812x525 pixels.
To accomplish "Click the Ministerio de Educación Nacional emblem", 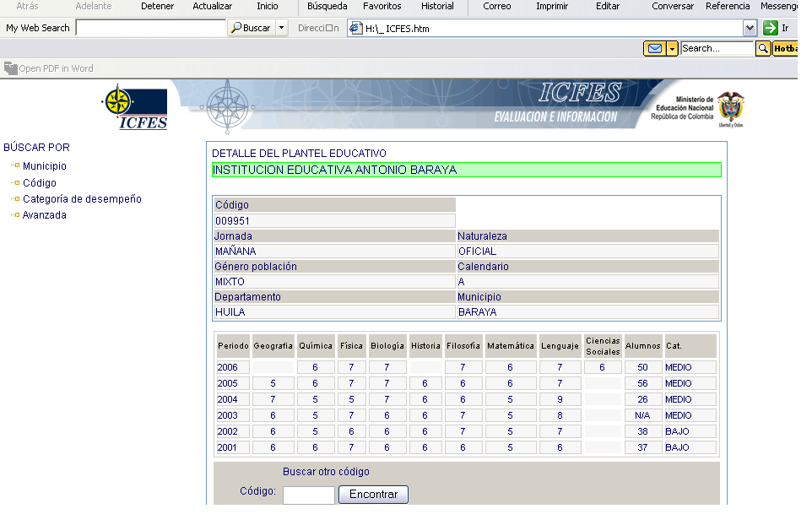I will point(730,109).
